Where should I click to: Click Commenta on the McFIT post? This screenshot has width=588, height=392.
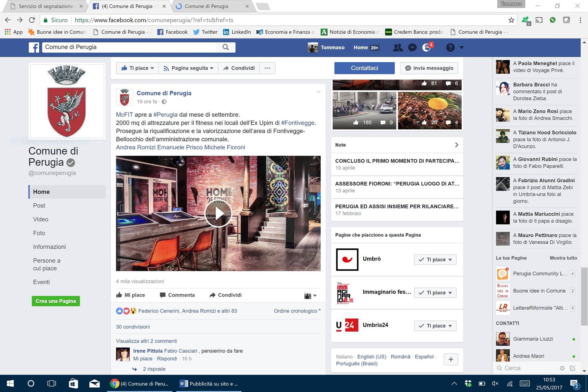tap(177, 295)
